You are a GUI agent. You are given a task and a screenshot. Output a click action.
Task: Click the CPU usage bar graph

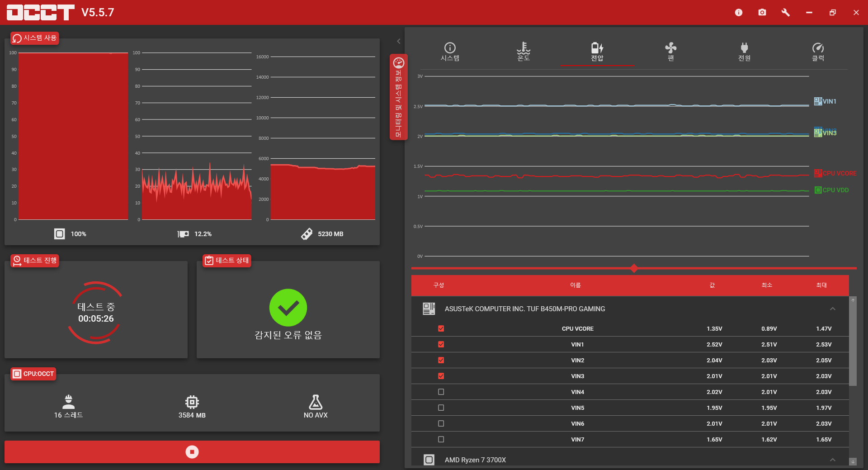coord(73,136)
